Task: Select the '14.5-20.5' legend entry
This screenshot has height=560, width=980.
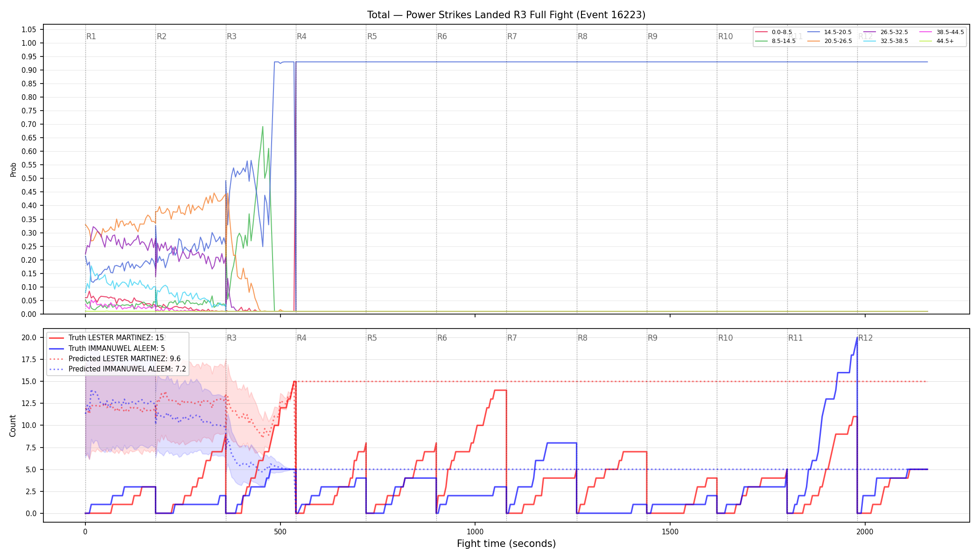Action: pyautogui.click(x=830, y=32)
